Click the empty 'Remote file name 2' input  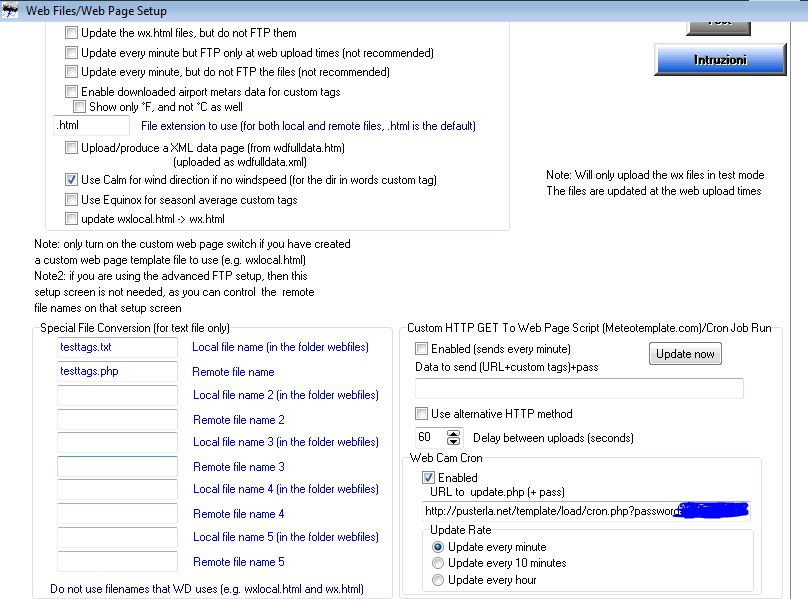tap(117, 420)
